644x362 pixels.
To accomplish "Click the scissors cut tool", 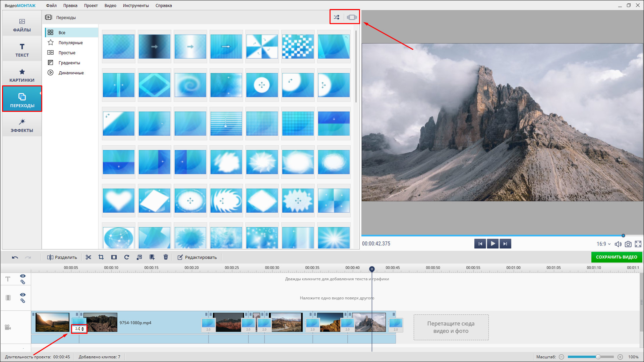I will [89, 257].
